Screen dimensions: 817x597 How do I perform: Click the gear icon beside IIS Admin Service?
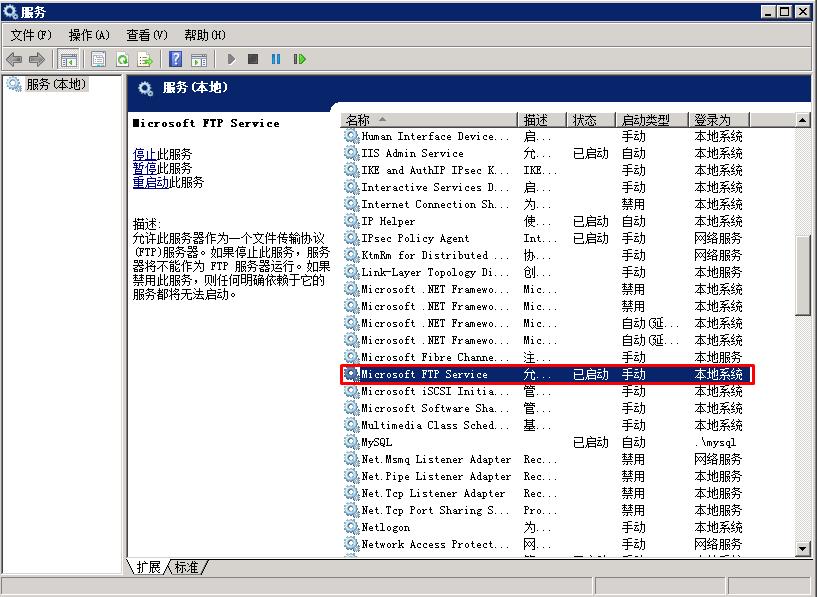tap(351, 154)
